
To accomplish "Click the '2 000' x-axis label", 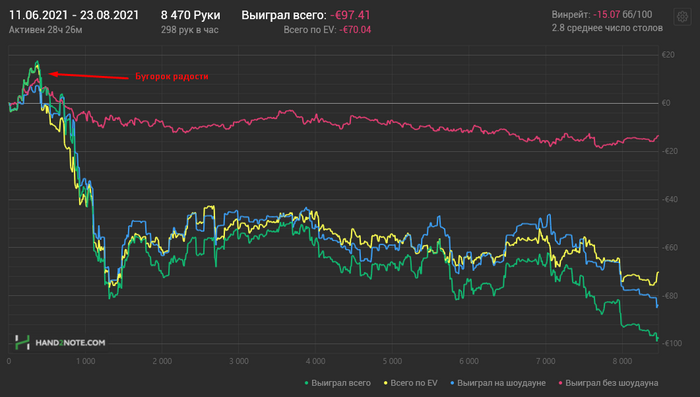I will (x=162, y=361).
